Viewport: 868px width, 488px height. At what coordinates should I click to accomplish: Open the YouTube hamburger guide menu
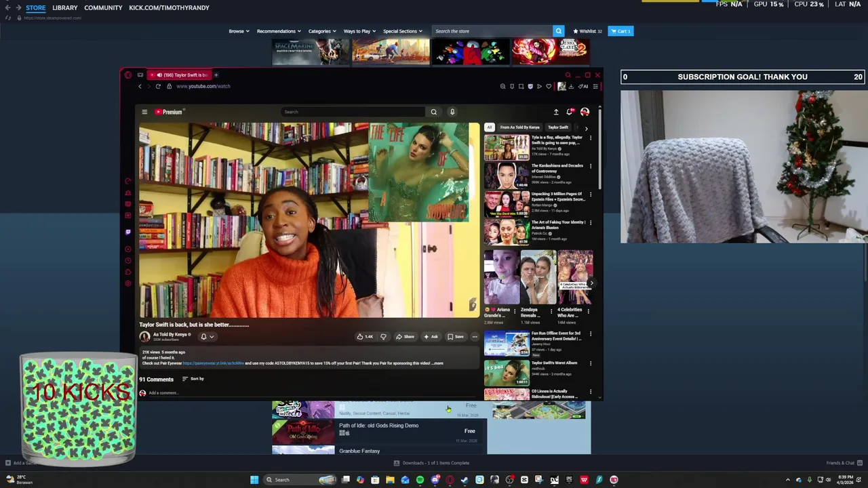tap(144, 112)
